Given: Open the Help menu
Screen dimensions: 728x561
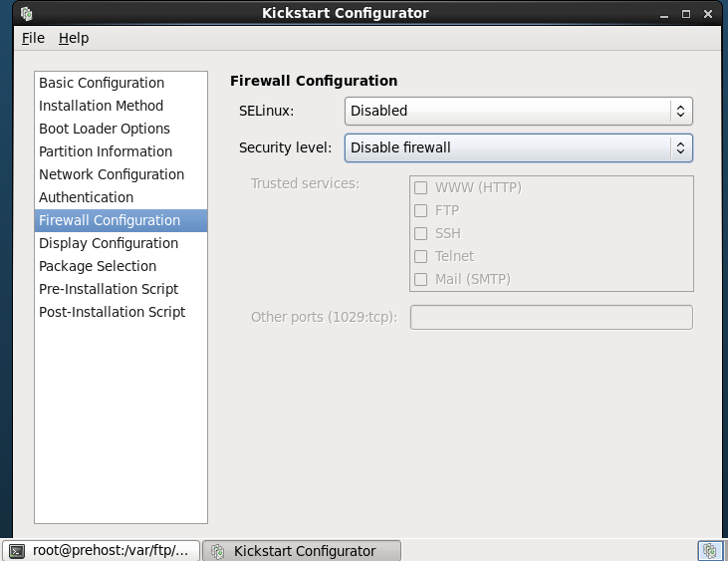Looking at the screenshot, I should click(74, 38).
